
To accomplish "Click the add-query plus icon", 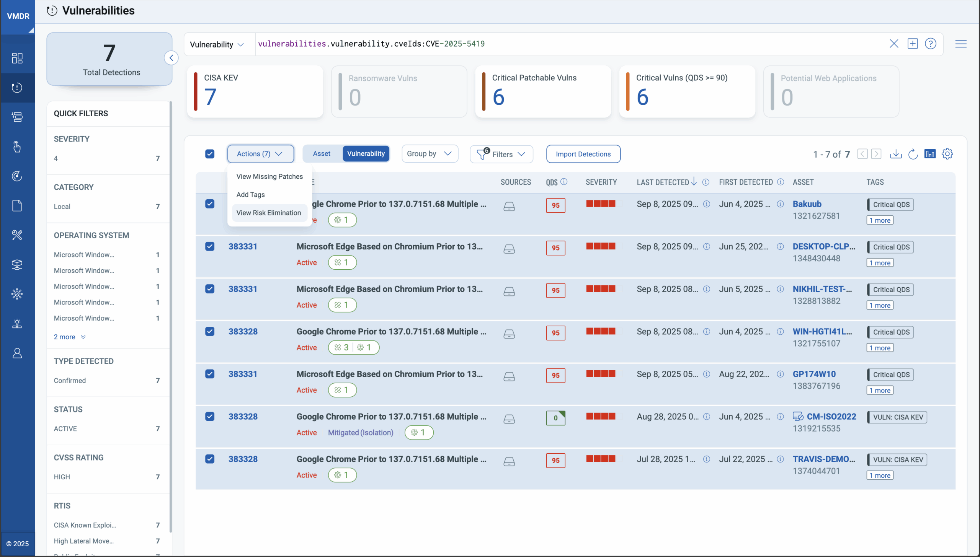I will [x=912, y=44].
